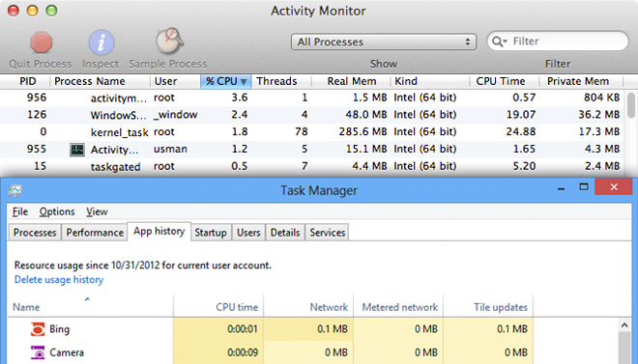The width and height of the screenshot is (638, 364).
Task: Sort by Real Mem column header
Action: pyautogui.click(x=351, y=81)
